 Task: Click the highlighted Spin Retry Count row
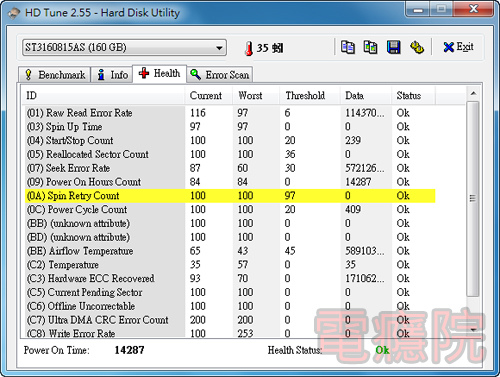tap(230, 196)
